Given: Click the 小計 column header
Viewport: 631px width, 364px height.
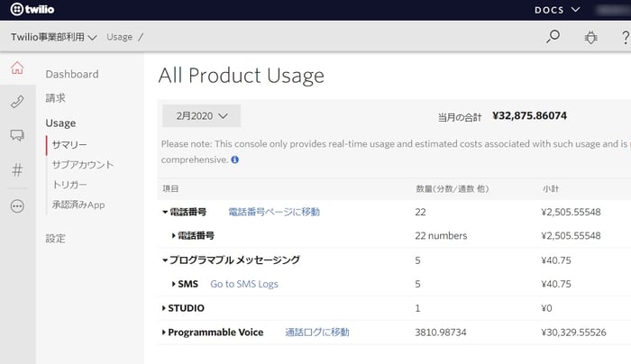Looking at the screenshot, I should coord(551,188).
